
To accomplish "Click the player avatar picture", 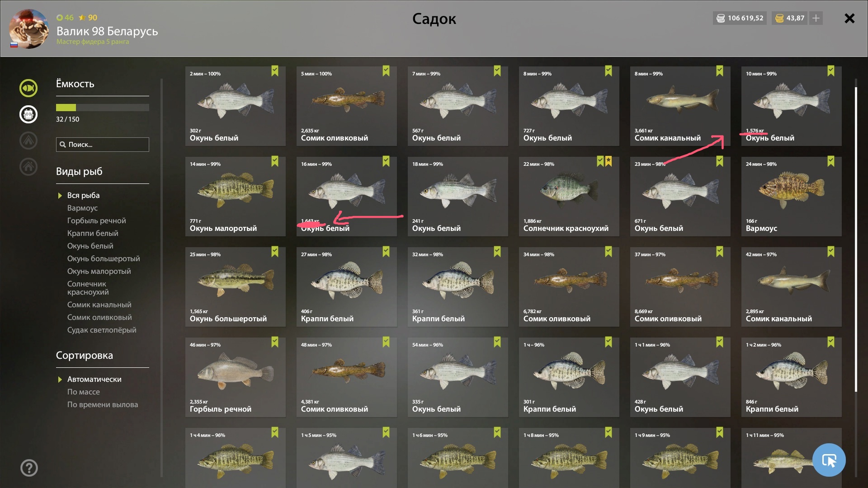I will (x=29, y=28).
